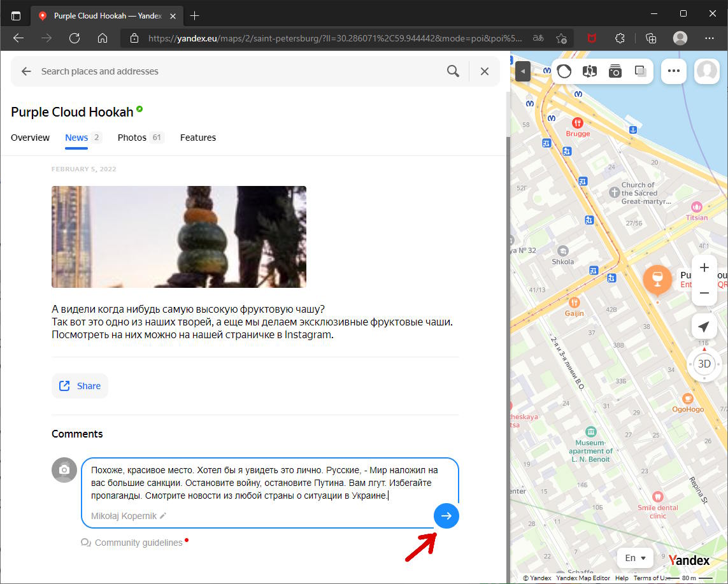Open the map layers selector icon
Viewport: 728px width, 584px height.
641,71
